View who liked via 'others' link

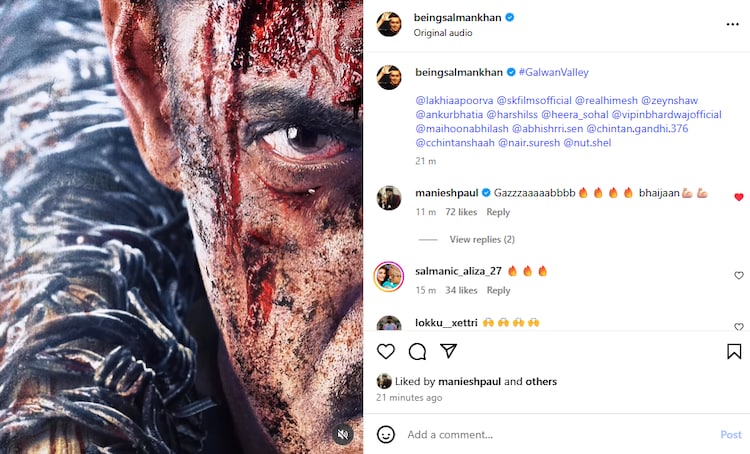542,381
